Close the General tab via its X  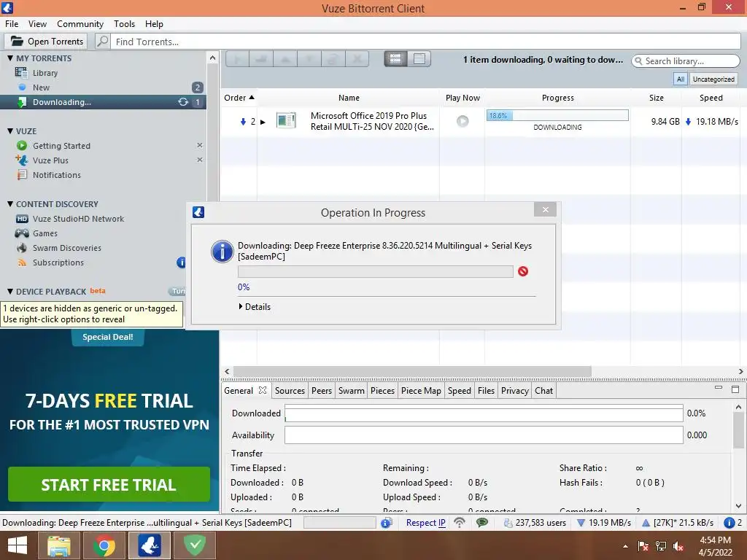point(263,390)
